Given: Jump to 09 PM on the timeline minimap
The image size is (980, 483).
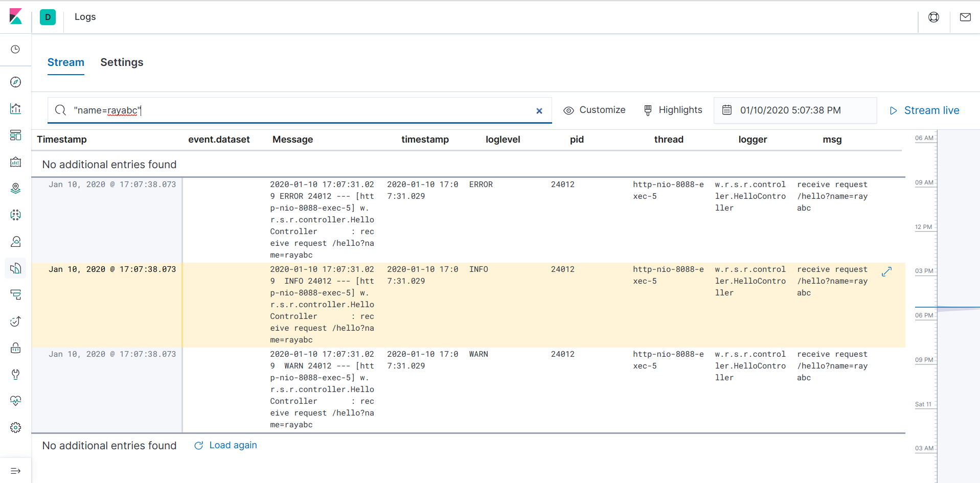Looking at the screenshot, I should tap(924, 360).
